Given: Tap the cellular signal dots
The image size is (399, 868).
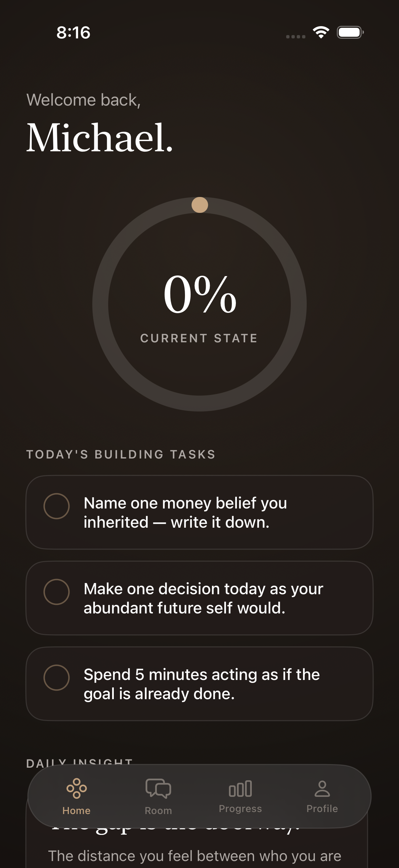Looking at the screenshot, I should tap(296, 36).
